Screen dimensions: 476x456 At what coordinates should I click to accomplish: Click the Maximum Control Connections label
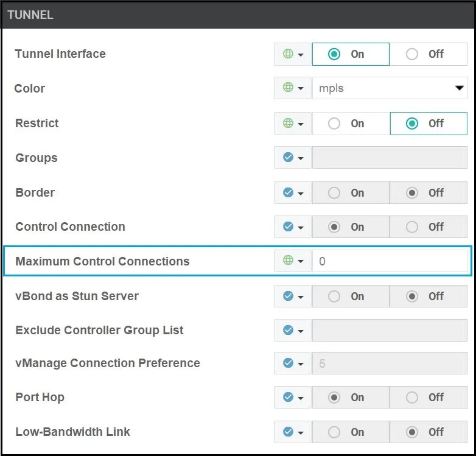(x=102, y=261)
